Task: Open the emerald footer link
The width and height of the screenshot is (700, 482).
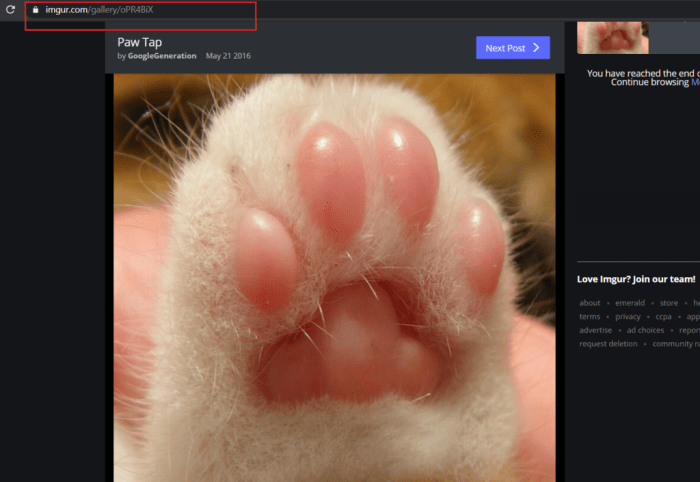Action: click(630, 303)
